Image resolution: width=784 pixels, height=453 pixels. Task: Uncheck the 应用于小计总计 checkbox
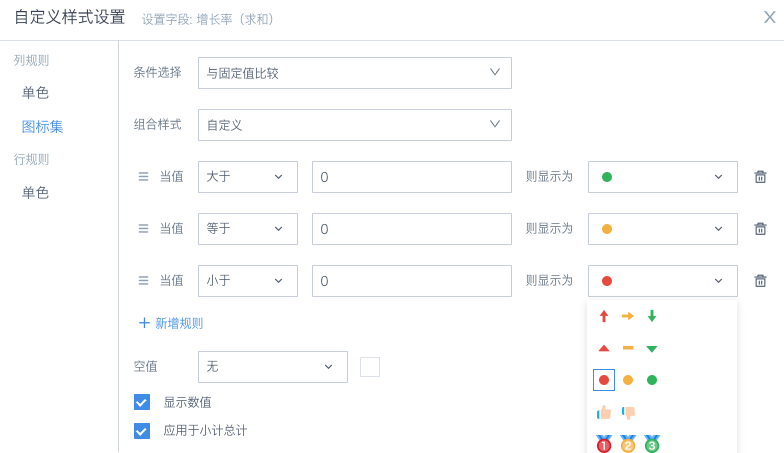click(142, 431)
